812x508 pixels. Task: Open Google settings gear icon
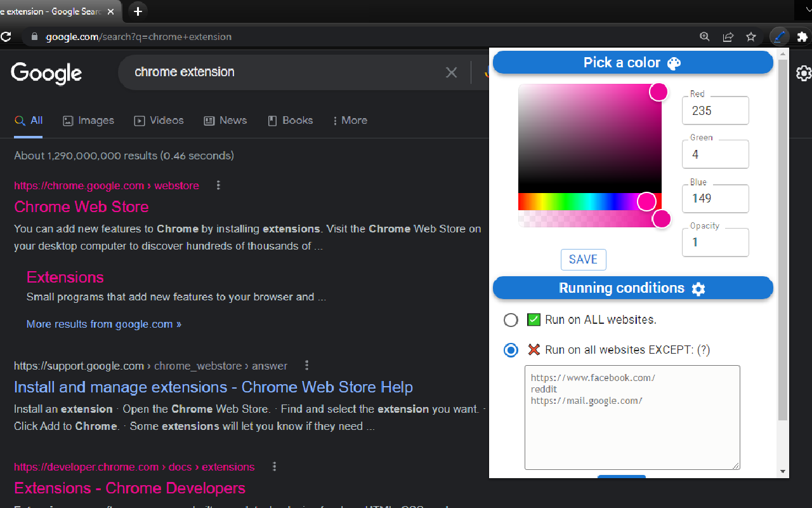tap(804, 73)
